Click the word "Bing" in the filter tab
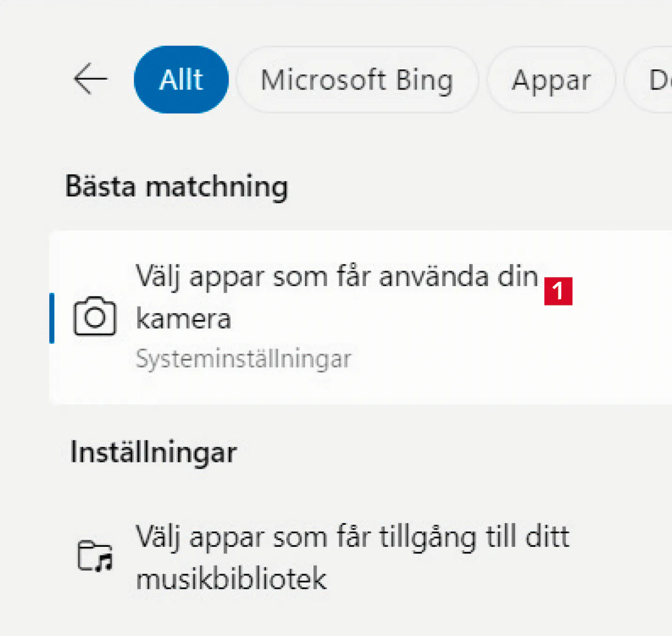The height and width of the screenshot is (636, 672). point(424,80)
